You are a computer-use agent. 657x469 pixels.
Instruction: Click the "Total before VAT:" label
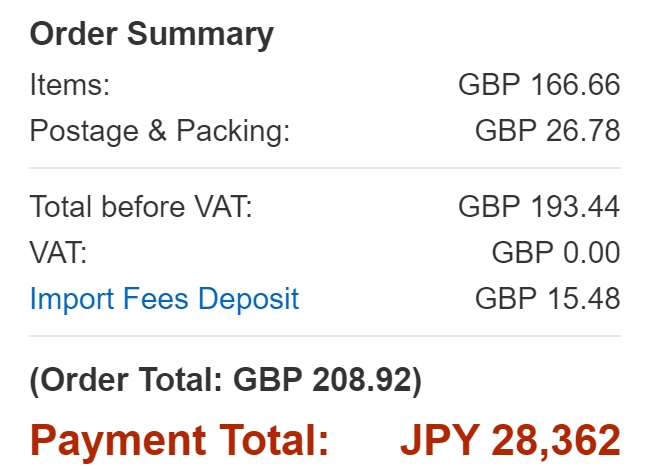tap(141, 208)
